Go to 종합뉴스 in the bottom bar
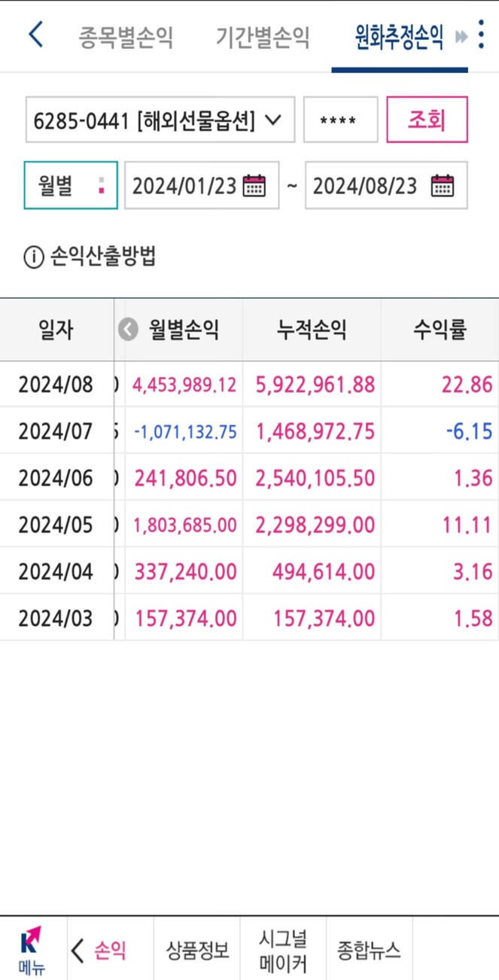499x980 pixels. (x=369, y=950)
